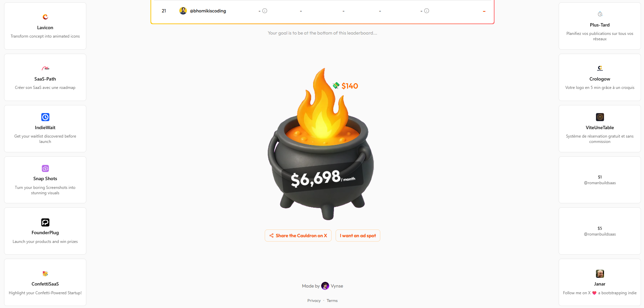Viewport: 644px width, 308px height.
Task: Click the $5 @romanbuildsaas ad spot
Action: 600,231
